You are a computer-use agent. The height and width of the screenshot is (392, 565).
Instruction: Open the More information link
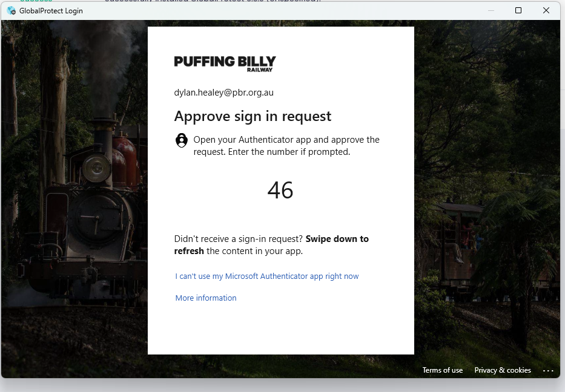point(205,298)
